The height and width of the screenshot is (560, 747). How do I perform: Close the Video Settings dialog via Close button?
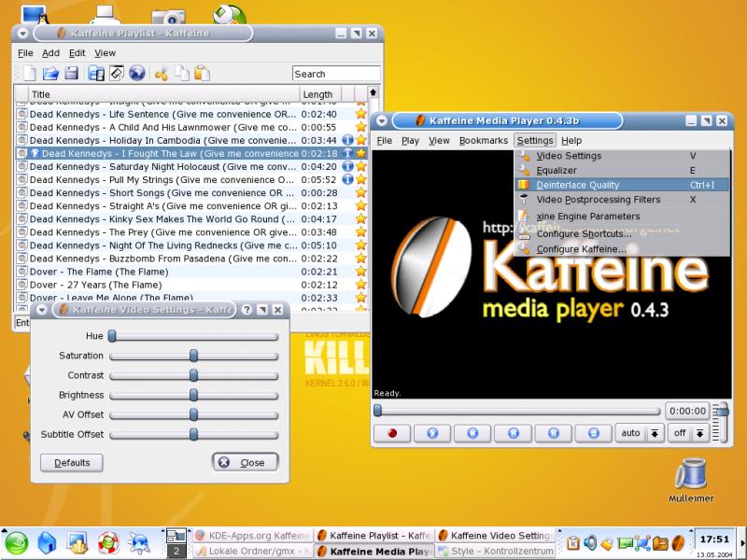tap(245, 462)
